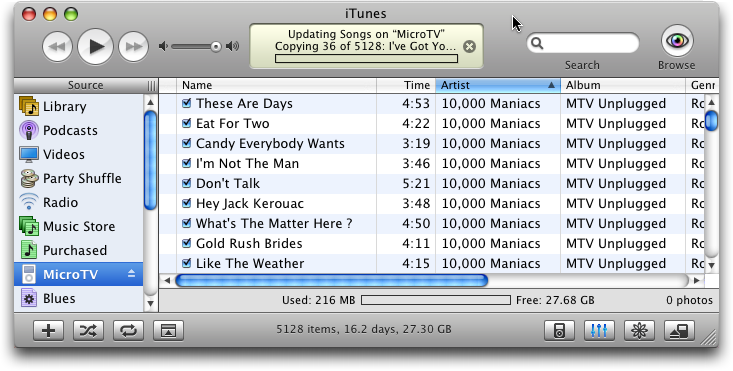Click the Free: 27.68 GB label
The image size is (733, 371).
tap(555, 300)
